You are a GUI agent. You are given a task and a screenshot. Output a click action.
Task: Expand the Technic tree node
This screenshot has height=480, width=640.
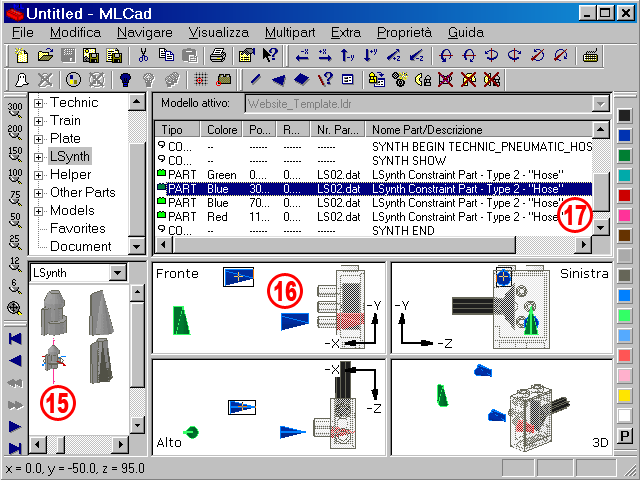click(38, 103)
